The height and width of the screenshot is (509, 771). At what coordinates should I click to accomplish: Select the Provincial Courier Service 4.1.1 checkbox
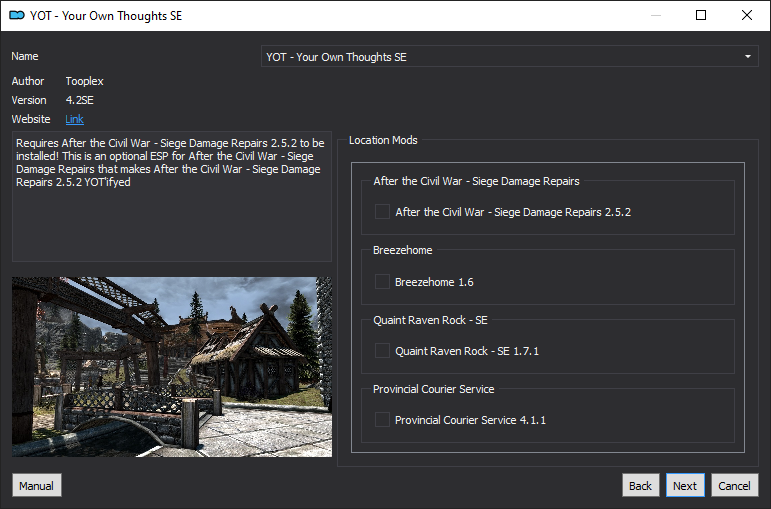click(x=382, y=419)
